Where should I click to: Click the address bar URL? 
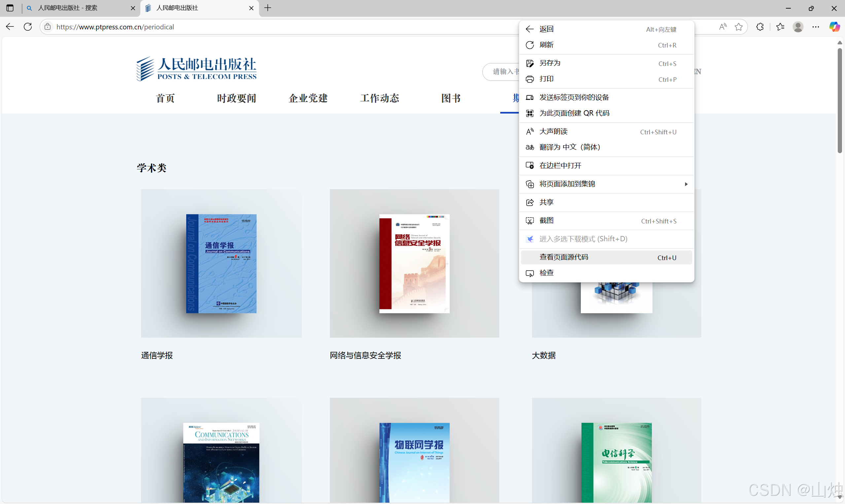coord(115,27)
